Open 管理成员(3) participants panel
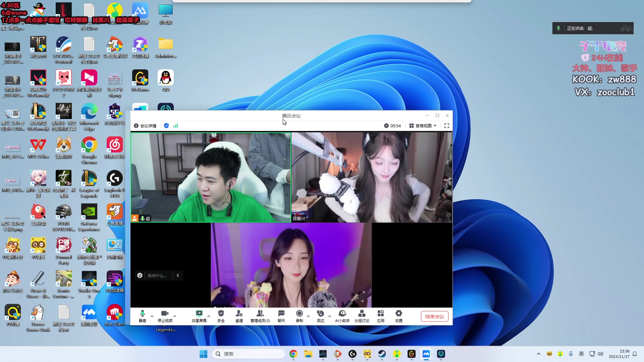 point(260,316)
